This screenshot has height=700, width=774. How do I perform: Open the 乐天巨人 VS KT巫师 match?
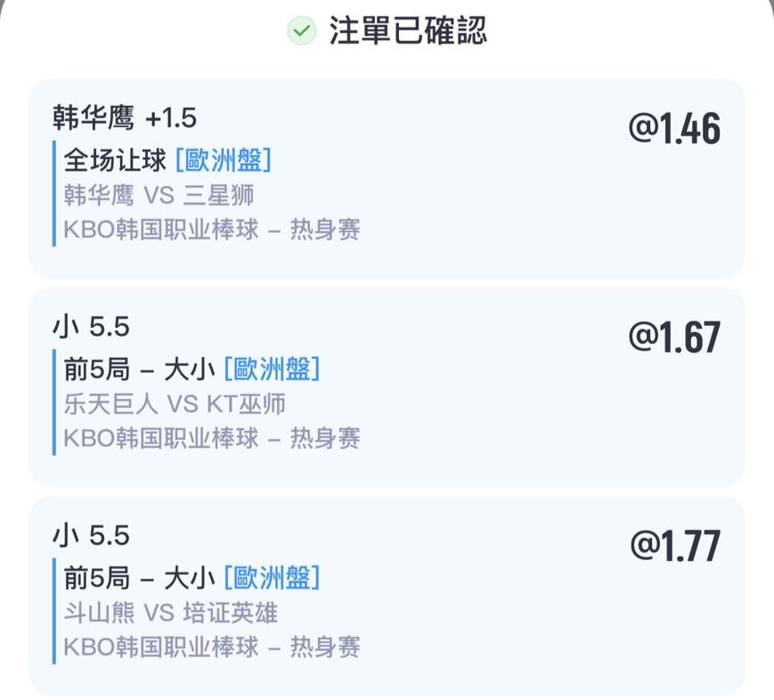point(175,403)
